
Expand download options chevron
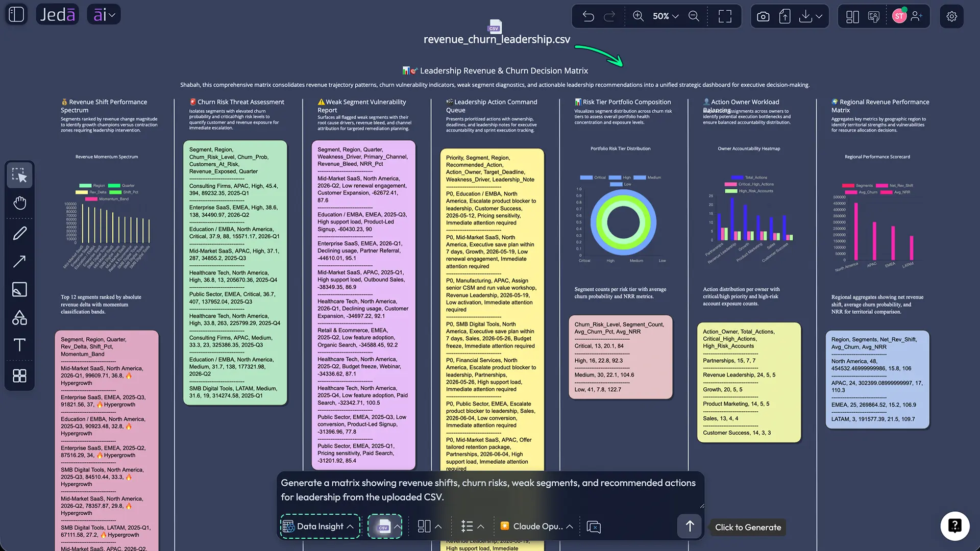[x=819, y=16]
